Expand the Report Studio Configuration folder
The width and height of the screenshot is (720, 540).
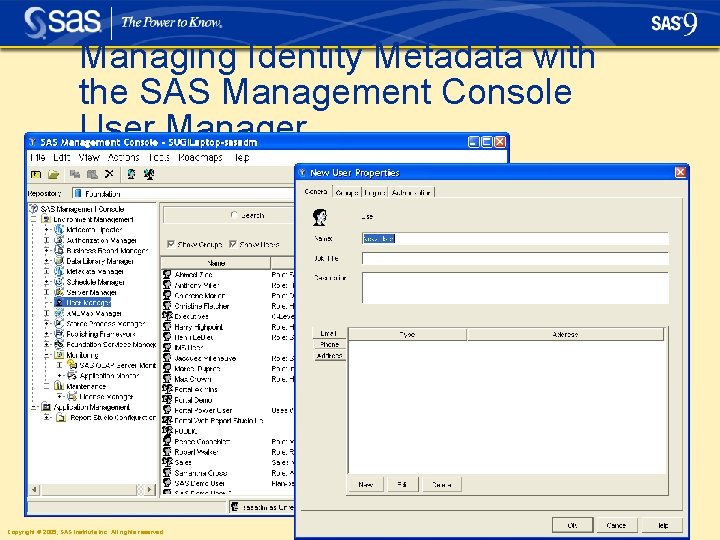(x=46, y=417)
